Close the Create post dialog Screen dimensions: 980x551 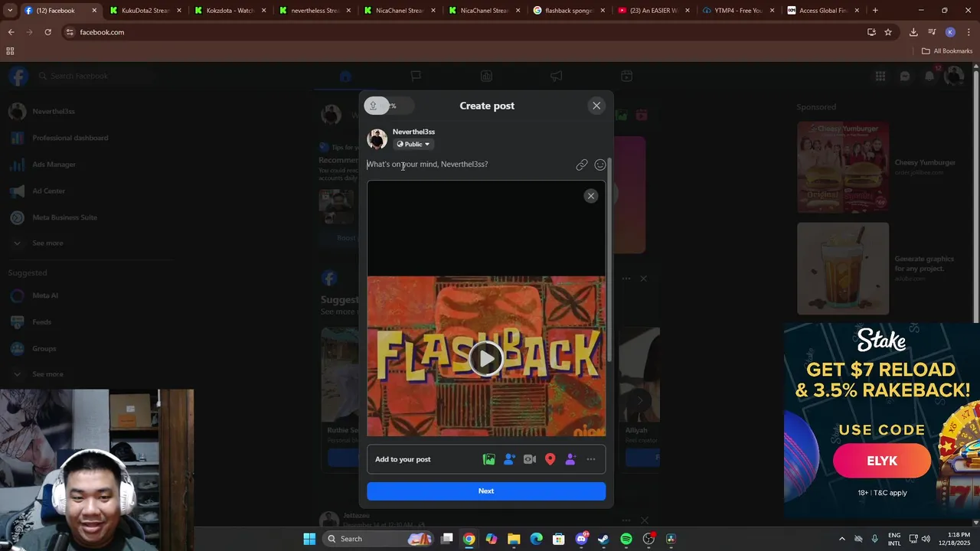click(x=596, y=106)
